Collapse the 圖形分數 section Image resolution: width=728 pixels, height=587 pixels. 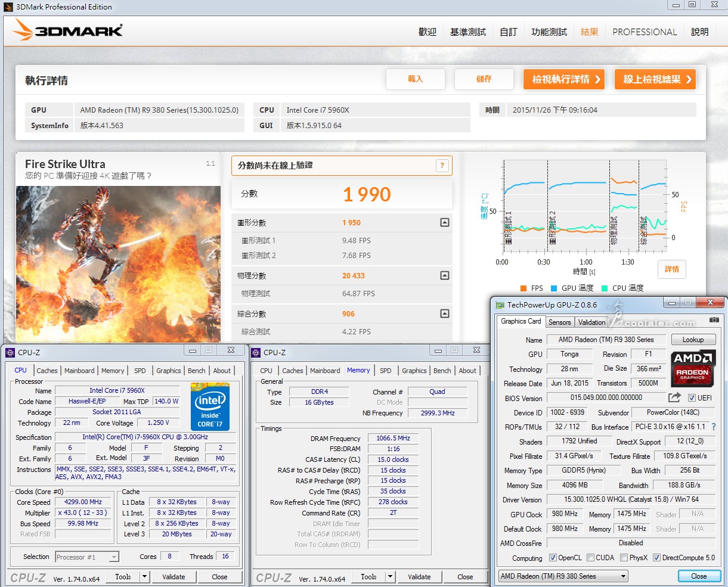(444, 222)
